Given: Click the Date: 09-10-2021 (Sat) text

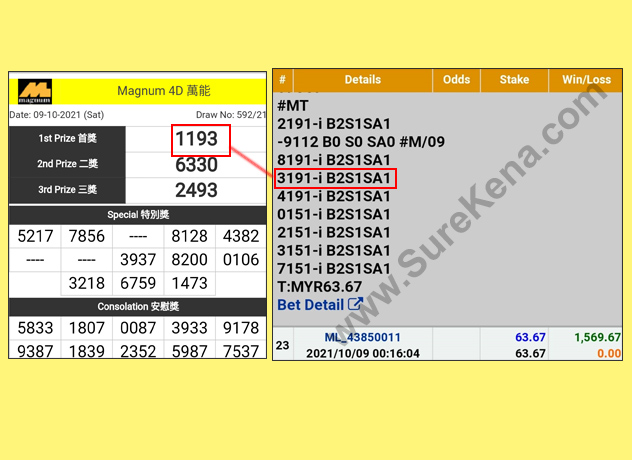Looking at the screenshot, I should tap(56, 115).
